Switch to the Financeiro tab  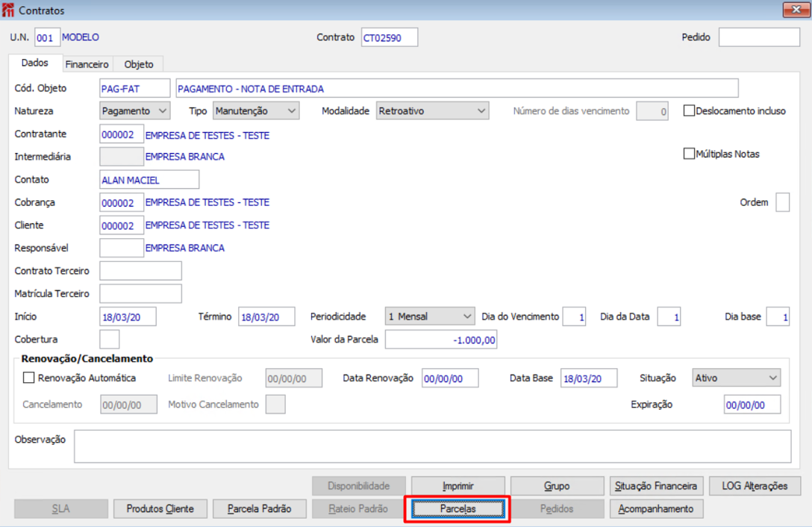point(87,64)
